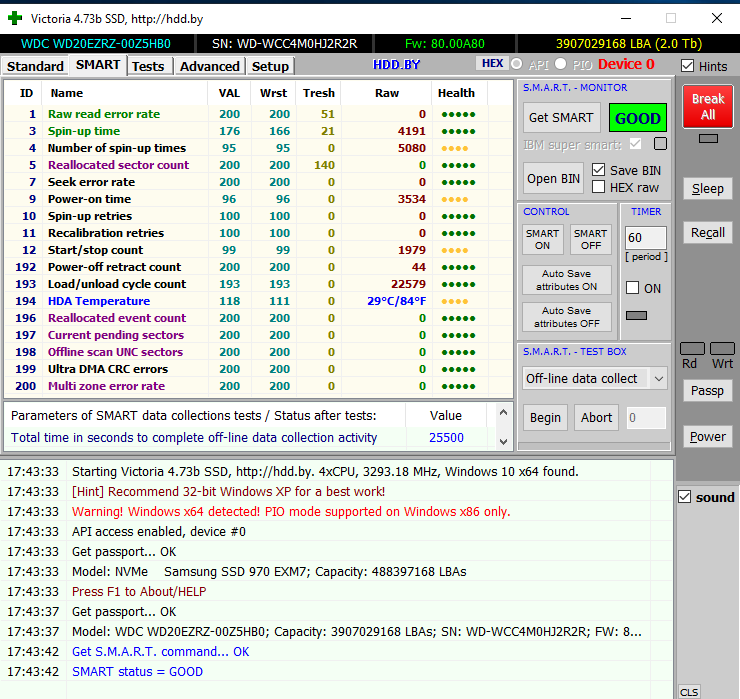Click Auto Save attributes ON button
Viewport: 740px width, 699px height.
(x=566, y=280)
